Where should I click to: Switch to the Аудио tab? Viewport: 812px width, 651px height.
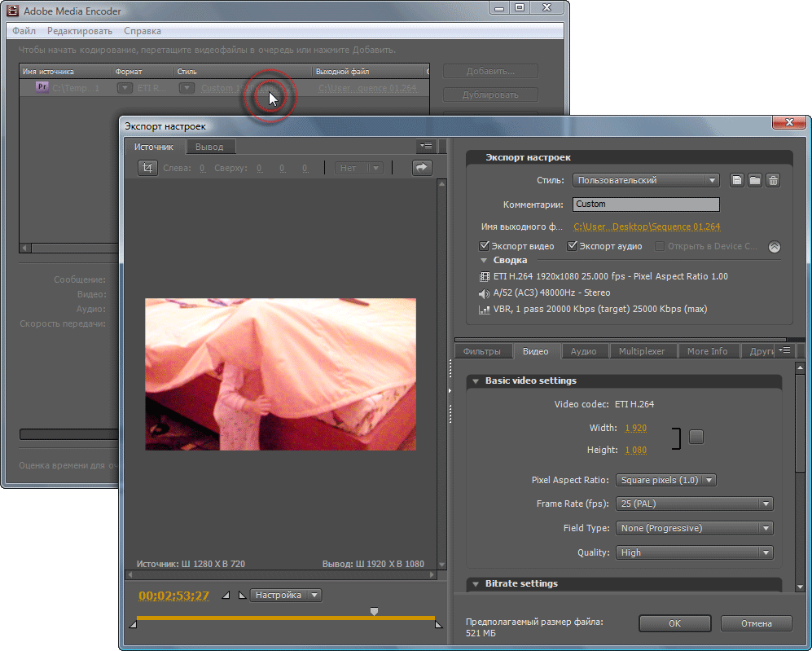click(583, 351)
